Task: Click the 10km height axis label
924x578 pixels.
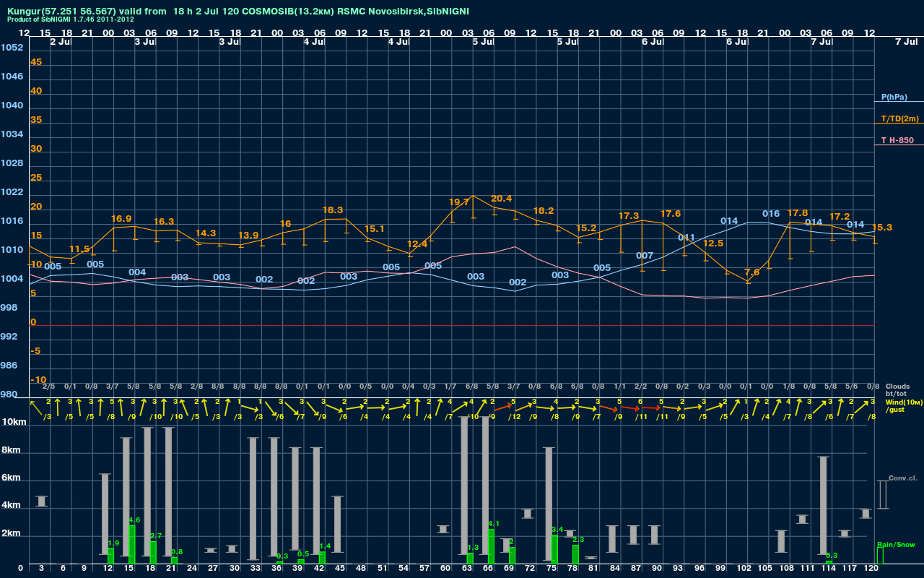Action: pyautogui.click(x=12, y=421)
